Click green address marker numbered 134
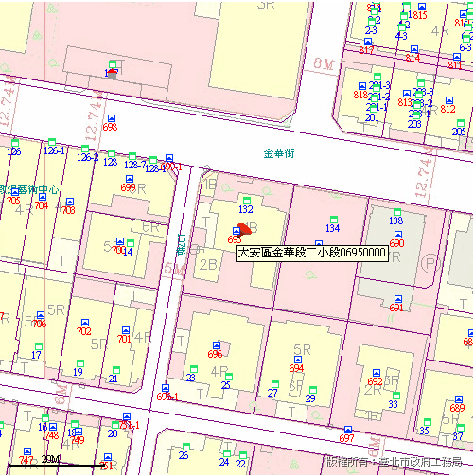The image size is (474, 476). [334, 220]
